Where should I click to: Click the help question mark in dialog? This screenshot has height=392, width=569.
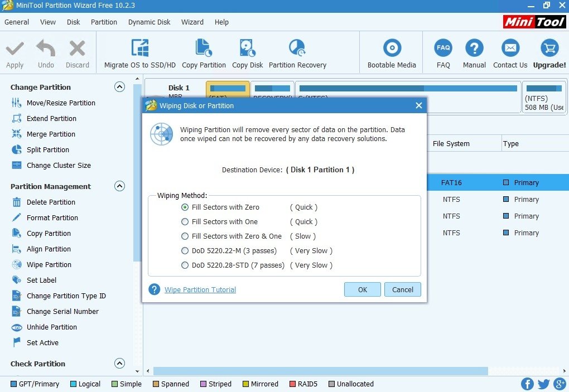154,289
